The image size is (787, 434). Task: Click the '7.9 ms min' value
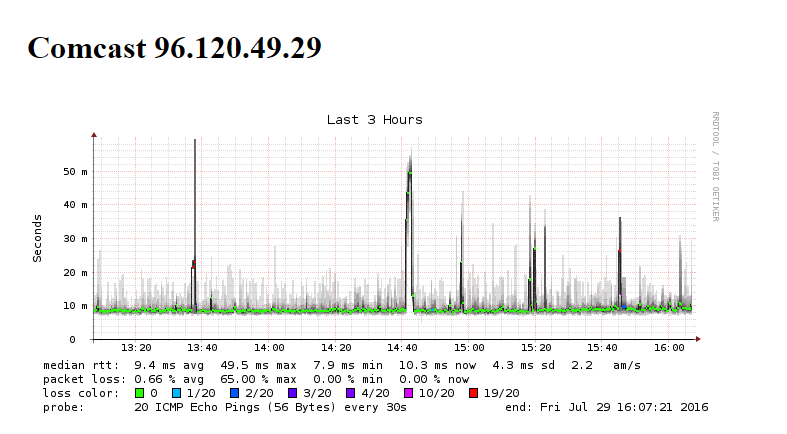coord(348,365)
